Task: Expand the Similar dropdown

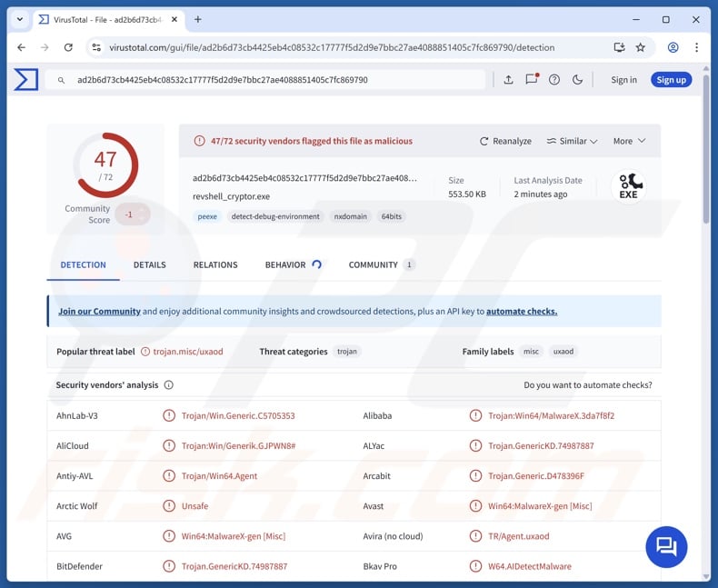Action: tap(572, 141)
